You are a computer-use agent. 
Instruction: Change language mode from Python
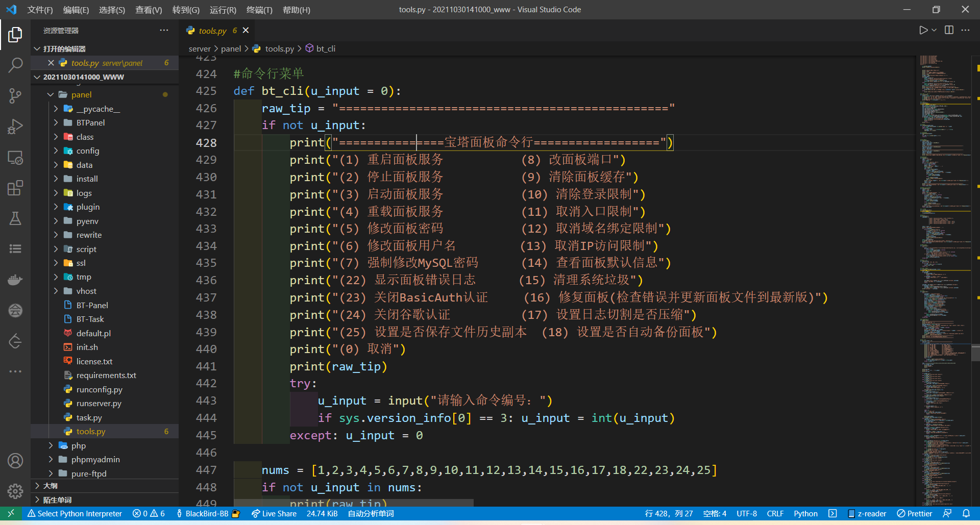pos(805,513)
